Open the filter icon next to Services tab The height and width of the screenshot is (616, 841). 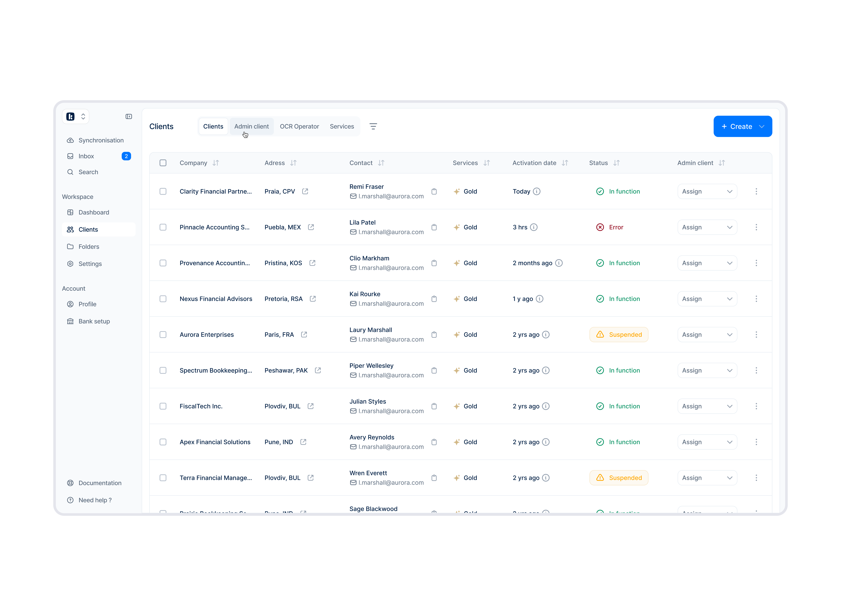(x=373, y=126)
